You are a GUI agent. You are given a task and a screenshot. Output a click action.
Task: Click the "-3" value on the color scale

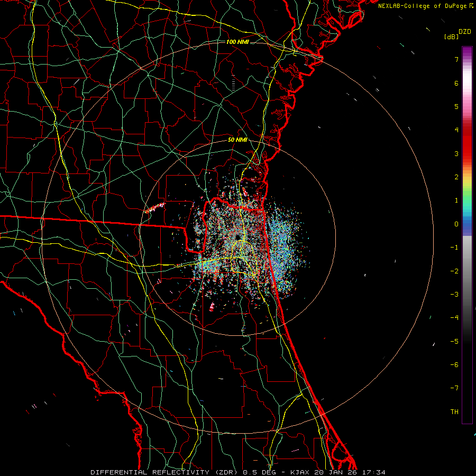click(454, 295)
